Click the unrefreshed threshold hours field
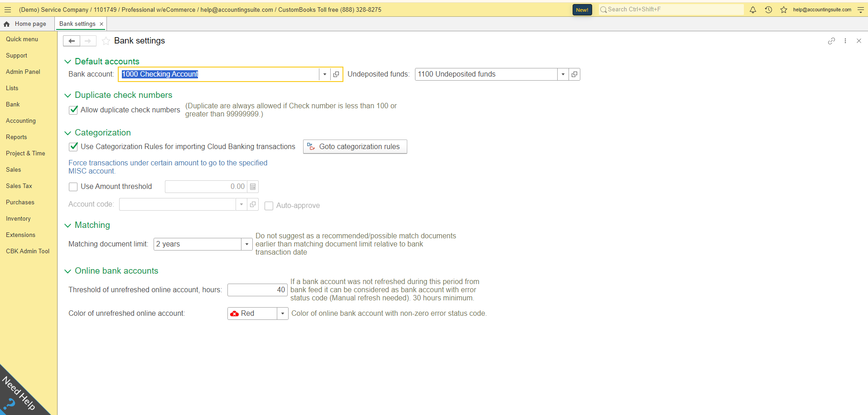Screen dimensions: 868x415 257,290
